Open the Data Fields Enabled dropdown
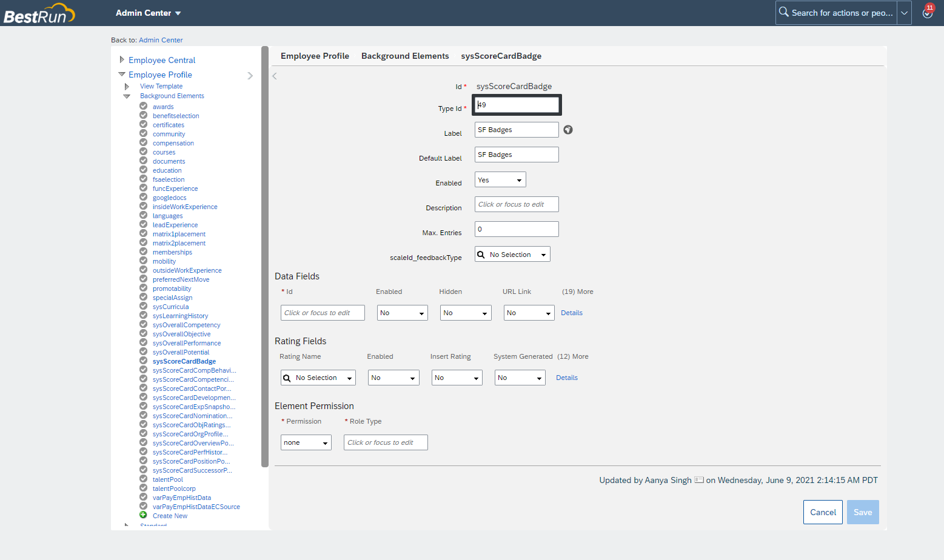 pos(403,313)
